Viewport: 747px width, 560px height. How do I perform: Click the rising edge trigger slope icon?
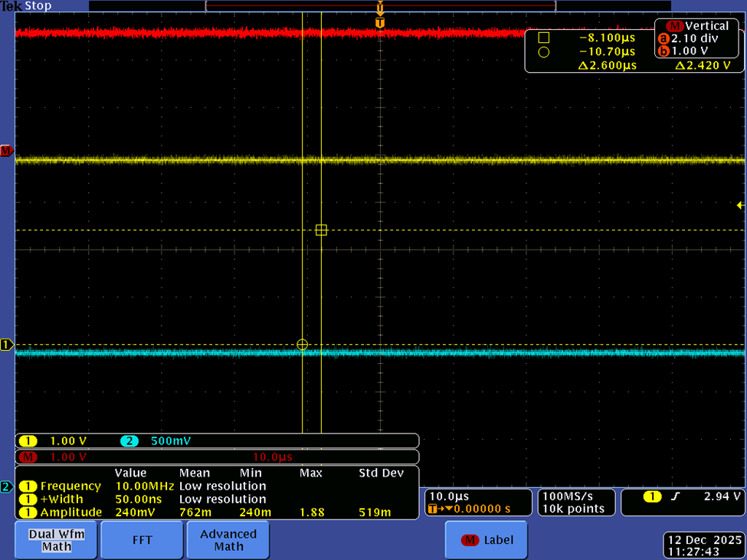[x=675, y=496]
